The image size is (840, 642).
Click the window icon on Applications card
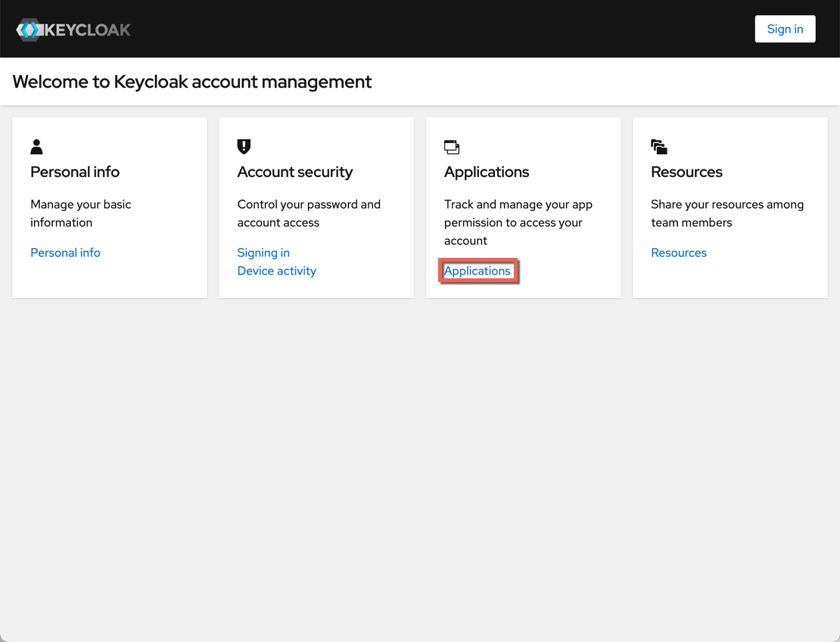click(452, 147)
